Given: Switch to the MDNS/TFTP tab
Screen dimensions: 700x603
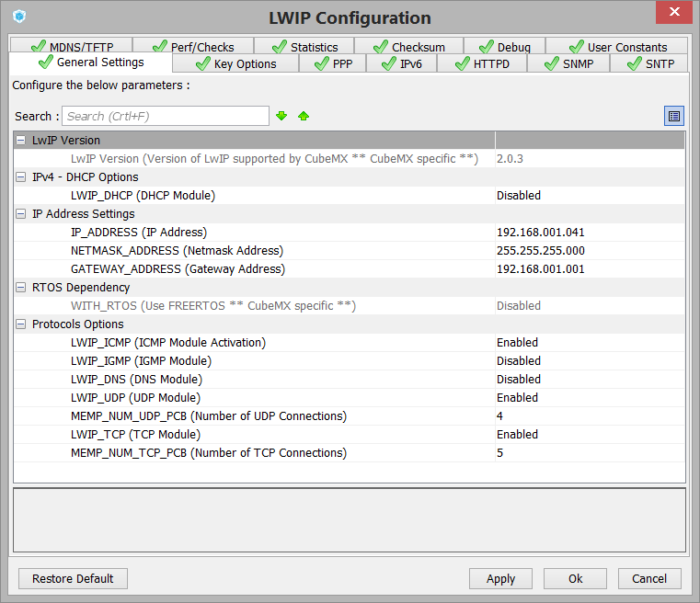Looking at the screenshot, I should tap(72, 46).
